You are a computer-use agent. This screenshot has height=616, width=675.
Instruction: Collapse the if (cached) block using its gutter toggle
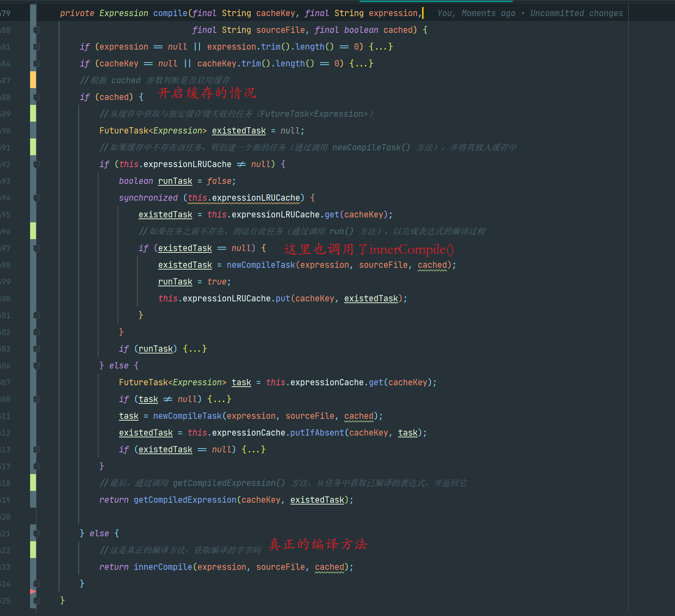tap(36, 97)
